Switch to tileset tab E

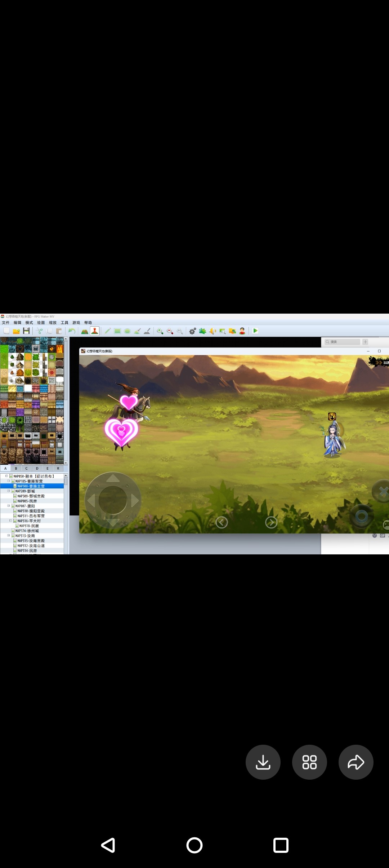48,468
